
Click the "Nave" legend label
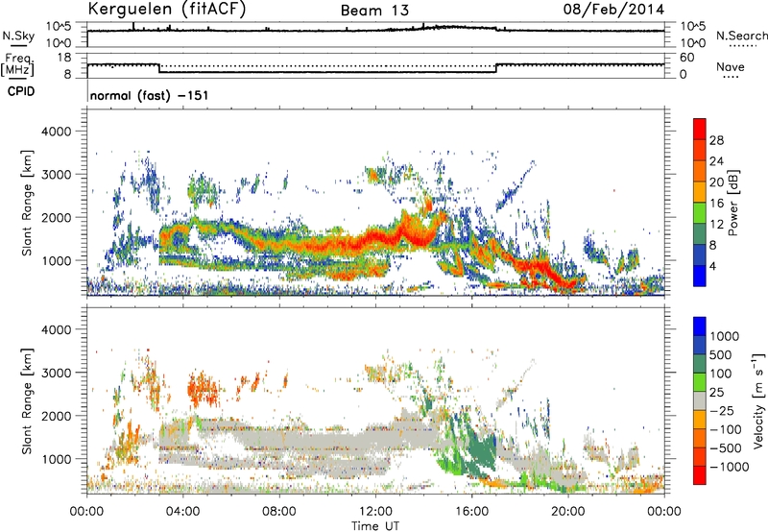[x=731, y=66]
